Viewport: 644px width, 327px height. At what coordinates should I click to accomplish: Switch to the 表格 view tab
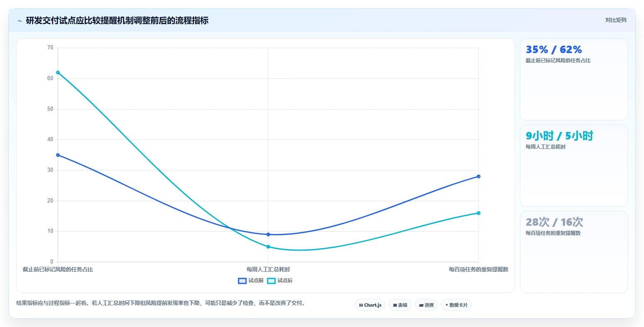click(x=400, y=305)
